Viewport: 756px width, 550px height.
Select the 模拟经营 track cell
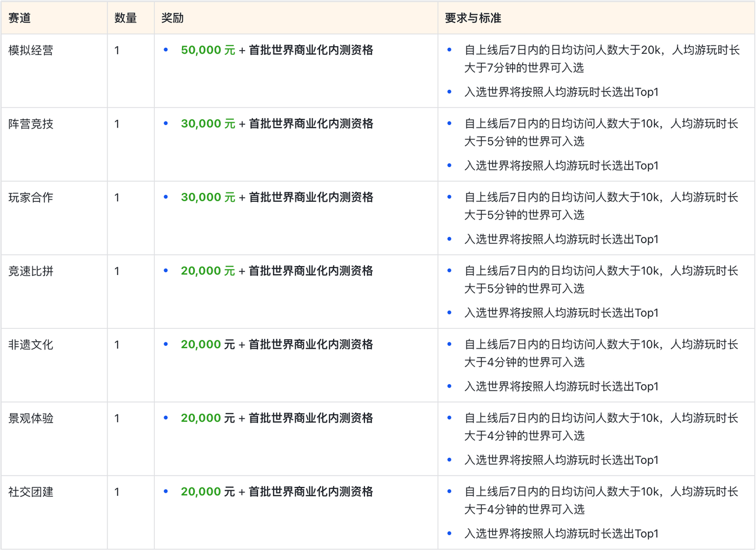(31, 51)
